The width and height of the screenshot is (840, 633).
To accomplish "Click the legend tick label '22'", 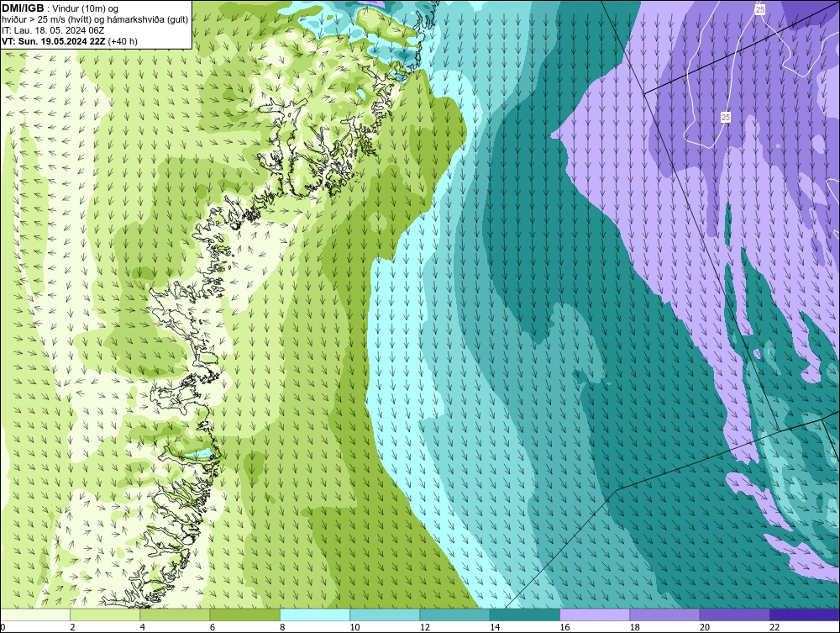I will [x=774, y=627].
